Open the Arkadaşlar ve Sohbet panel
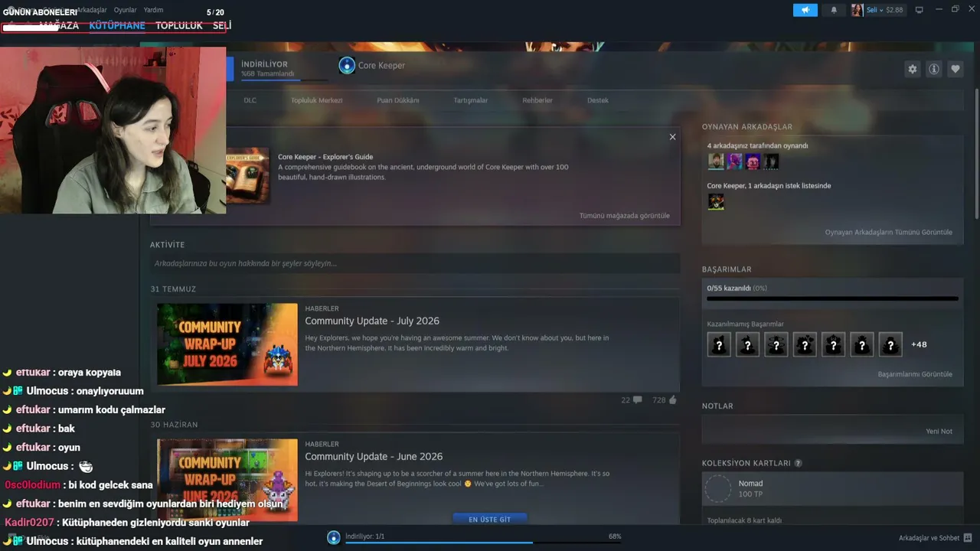Screen dimensions: 980x551 (x=936, y=538)
